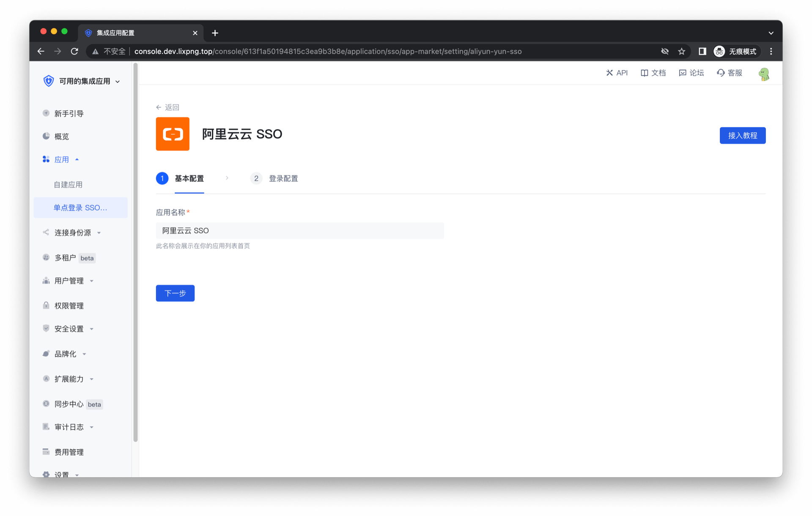This screenshot has width=812, height=516.
Task: Click the 客服 customer service headset icon
Action: [721, 73]
